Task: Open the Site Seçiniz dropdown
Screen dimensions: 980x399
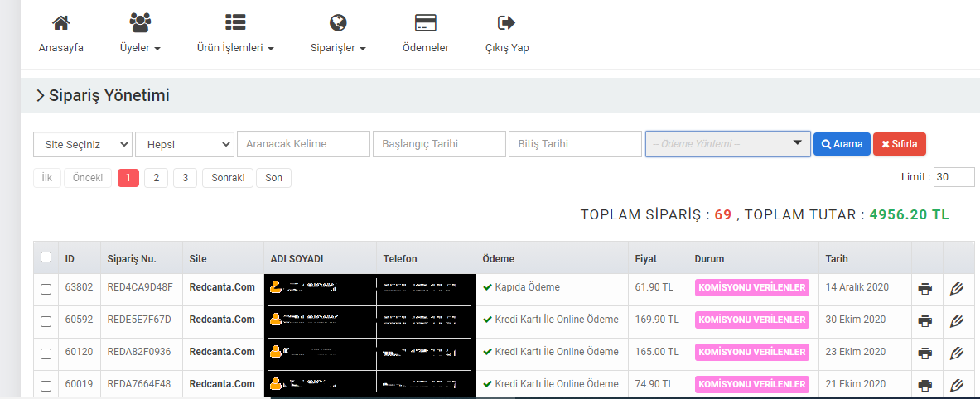Action: pyautogui.click(x=83, y=143)
